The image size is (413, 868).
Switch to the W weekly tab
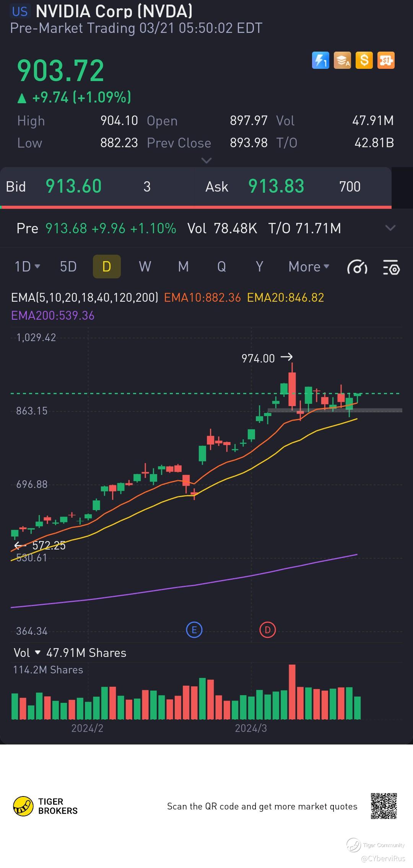(145, 267)
